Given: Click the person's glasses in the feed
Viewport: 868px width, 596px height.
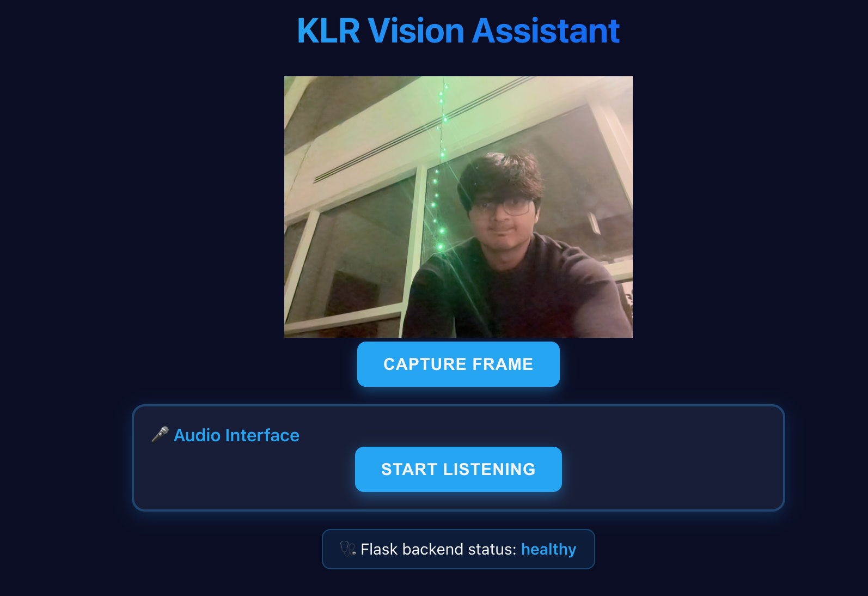Looking at the screenshot, I should [x=502, y=206].
